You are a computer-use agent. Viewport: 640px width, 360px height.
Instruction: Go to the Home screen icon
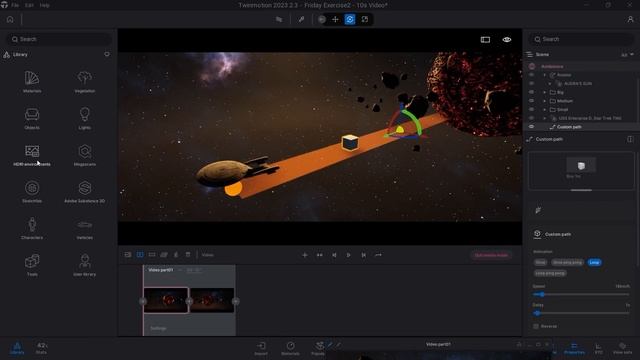10,19
